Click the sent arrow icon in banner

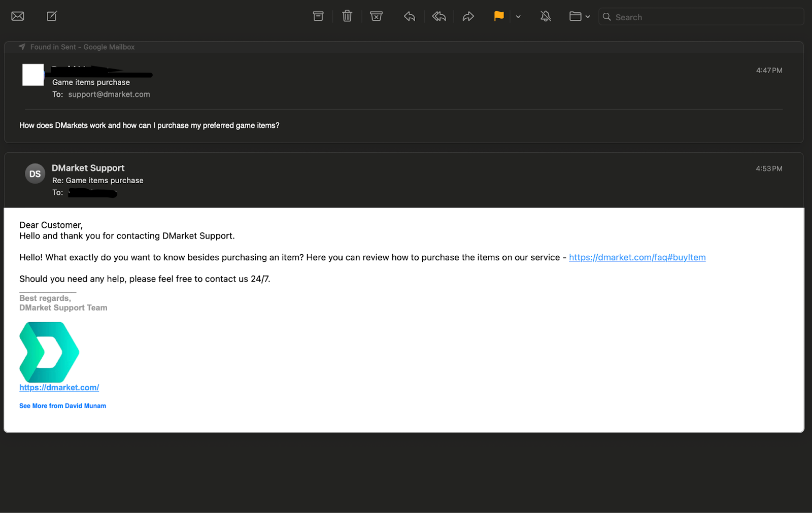click(22, 47)
